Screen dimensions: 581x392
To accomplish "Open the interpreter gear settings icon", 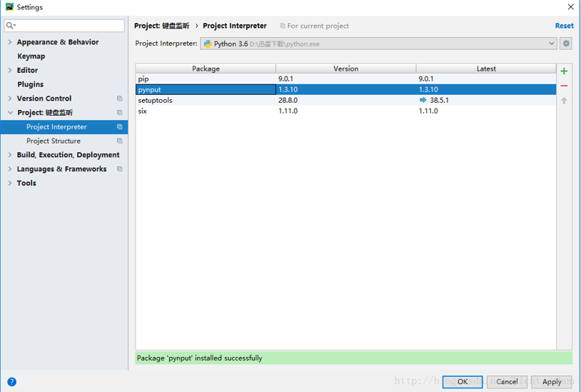I will point(566,44).
